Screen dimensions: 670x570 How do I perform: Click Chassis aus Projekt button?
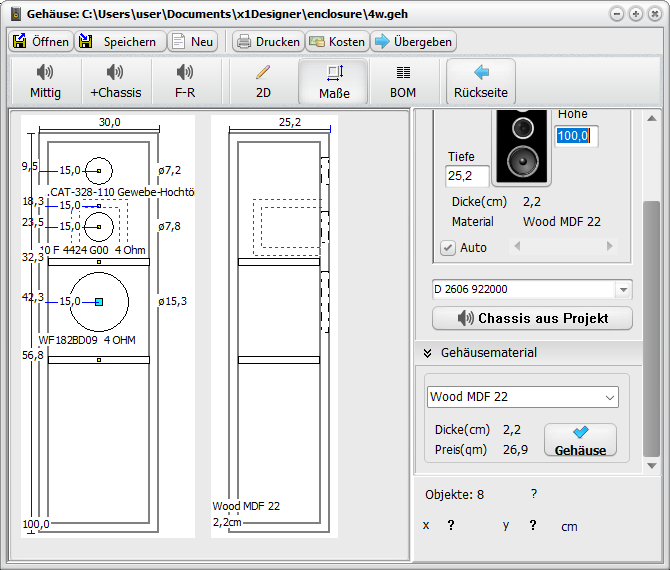tap(533, 319)
